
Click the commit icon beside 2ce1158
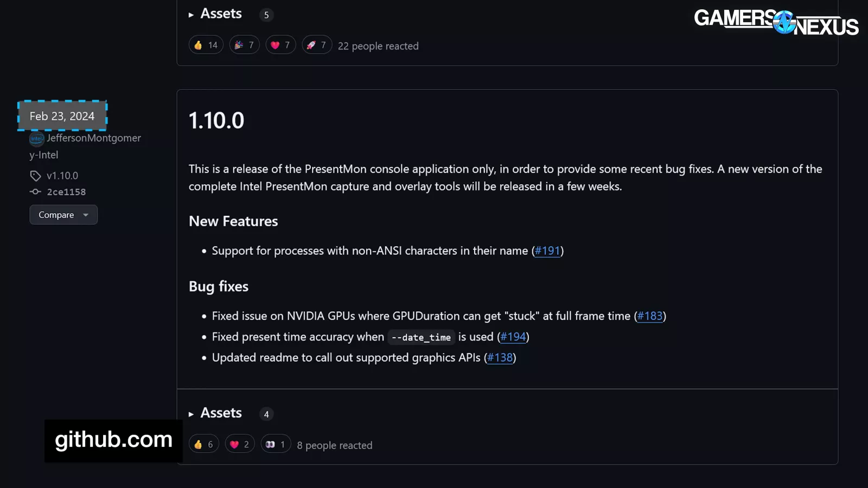pos(35,192)
